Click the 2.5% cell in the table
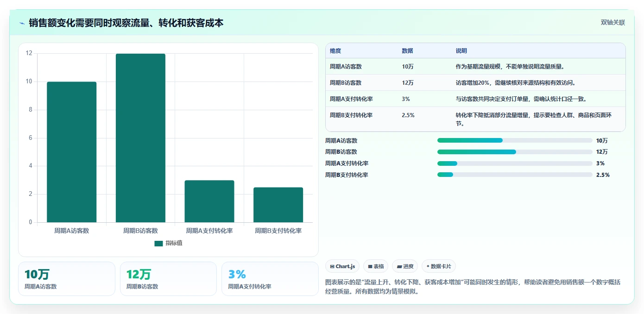 point(408,115)
